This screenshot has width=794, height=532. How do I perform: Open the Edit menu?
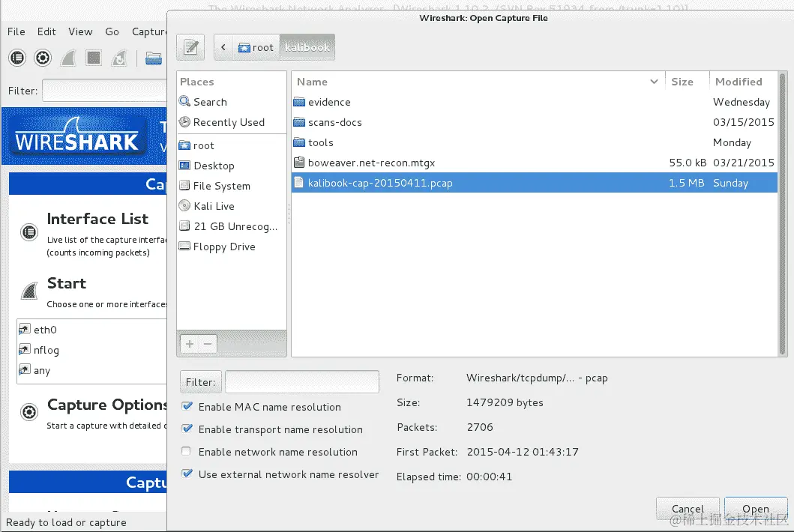[46, 31]
